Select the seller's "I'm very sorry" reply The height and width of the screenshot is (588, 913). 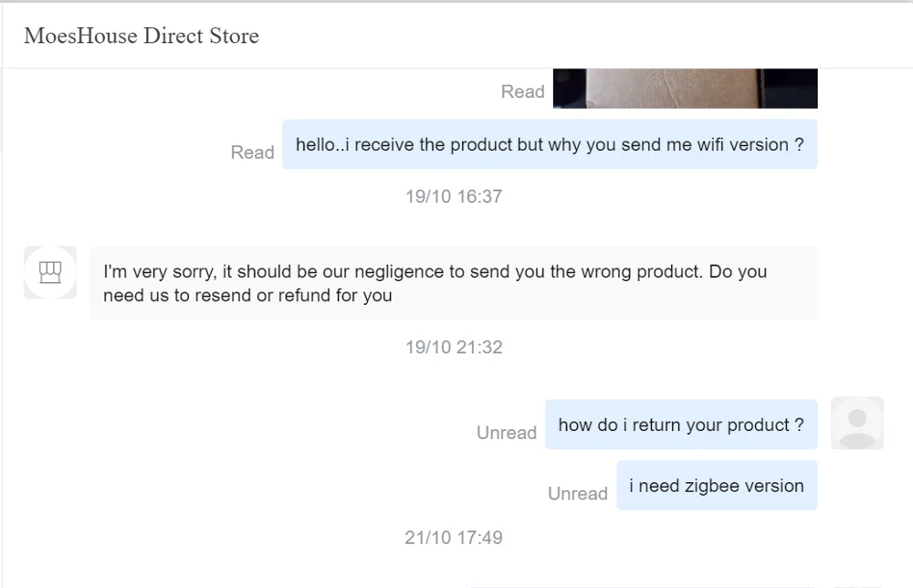453,283
